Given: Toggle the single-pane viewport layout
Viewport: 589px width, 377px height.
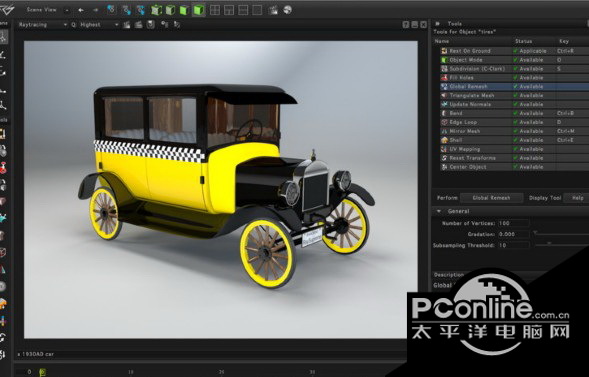Looking at the screenshot, I should point(257,10).
